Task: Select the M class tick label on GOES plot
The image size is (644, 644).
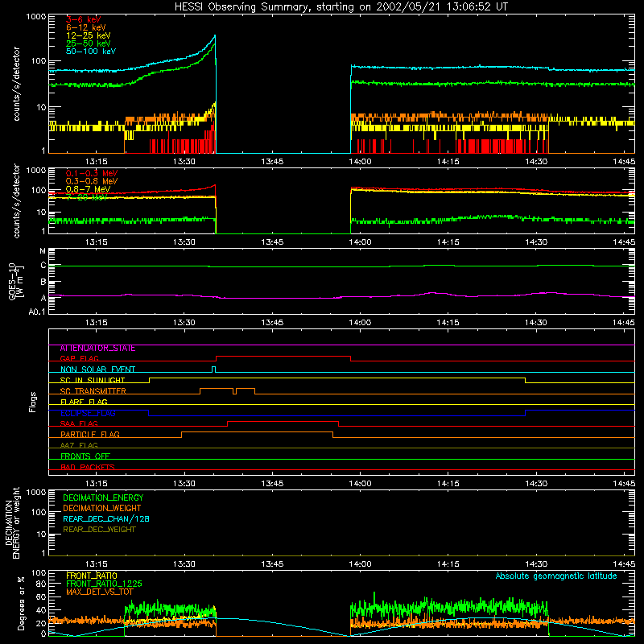Action: [x=43, y=251]
